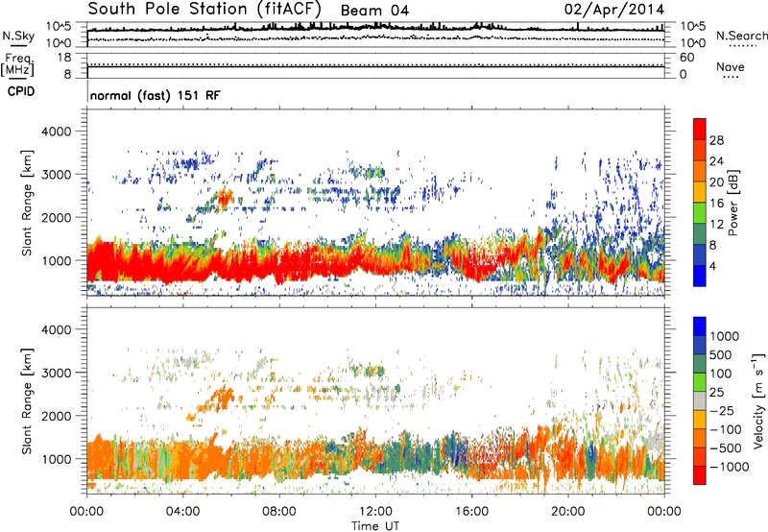This screenshot has width=768, height=532.
Task: Click the yellow 16–20 dB Power colorbar segment
Action: coord(700,191)
